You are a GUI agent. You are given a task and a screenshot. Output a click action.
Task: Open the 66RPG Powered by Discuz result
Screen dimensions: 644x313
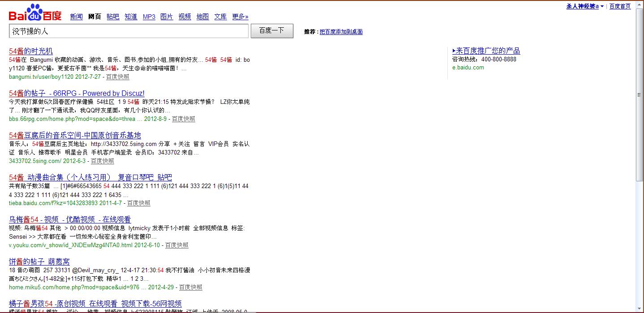[77, 93]
